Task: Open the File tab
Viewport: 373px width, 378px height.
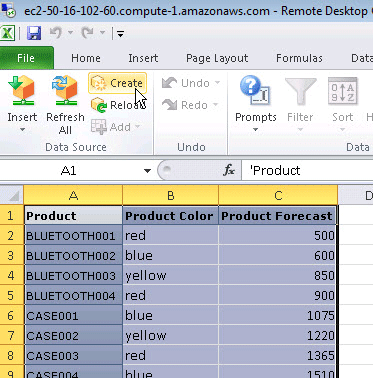Action: click(x=26, y=58)
